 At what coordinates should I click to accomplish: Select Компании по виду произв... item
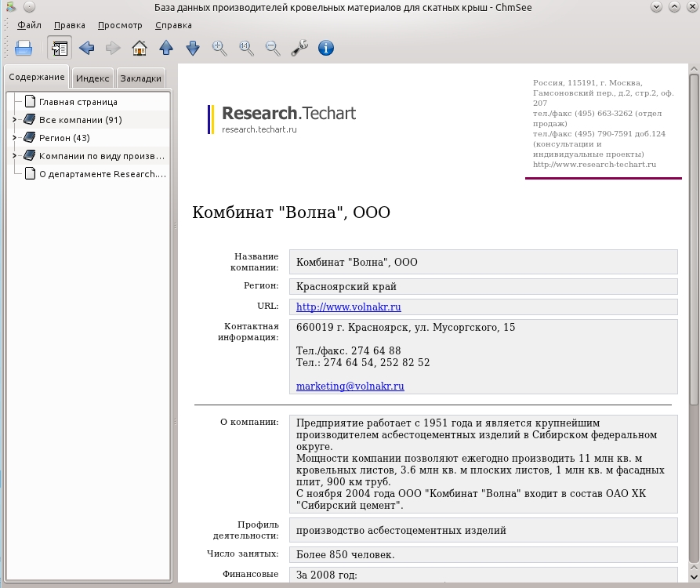click(102, 156)
